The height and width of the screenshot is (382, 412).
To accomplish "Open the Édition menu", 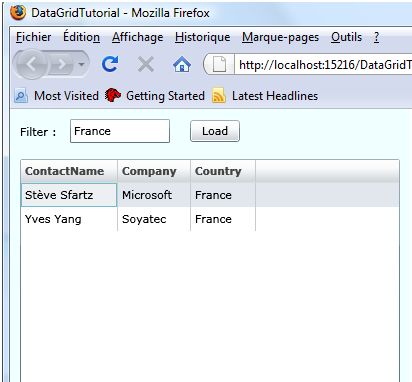I will point(81,37).
